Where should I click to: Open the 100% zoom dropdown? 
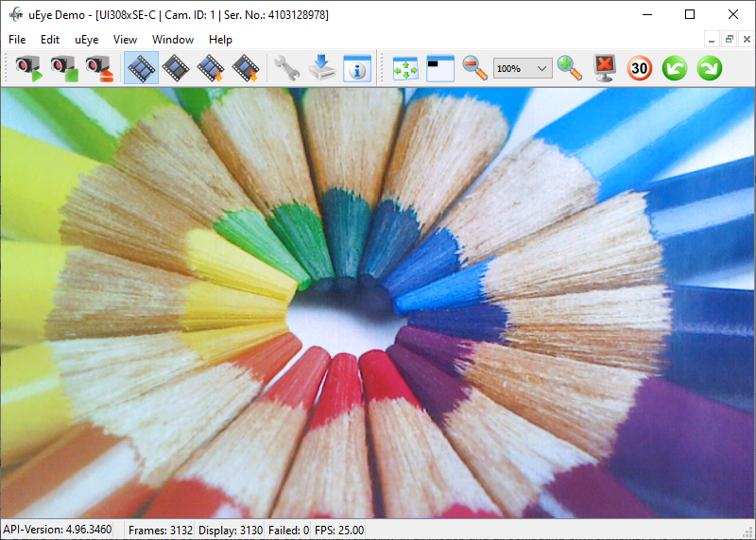pos(523,68)
